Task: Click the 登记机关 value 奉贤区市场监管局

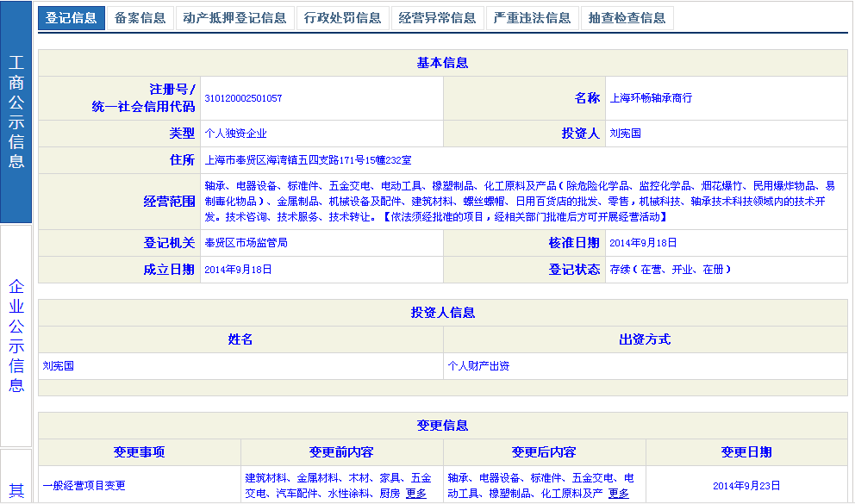Action: [246, 243]
